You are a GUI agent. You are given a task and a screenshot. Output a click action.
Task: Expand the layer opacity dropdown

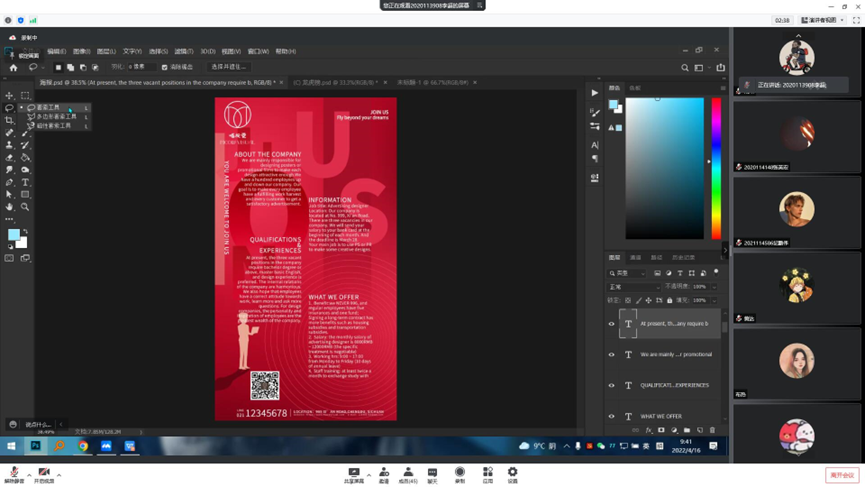point(712,286)
